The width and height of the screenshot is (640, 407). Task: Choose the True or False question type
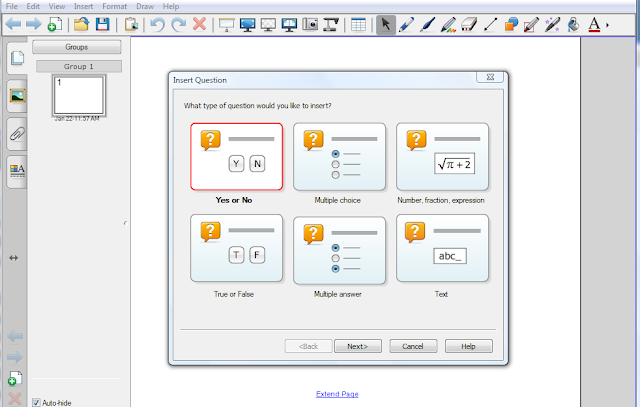[236, 248]
